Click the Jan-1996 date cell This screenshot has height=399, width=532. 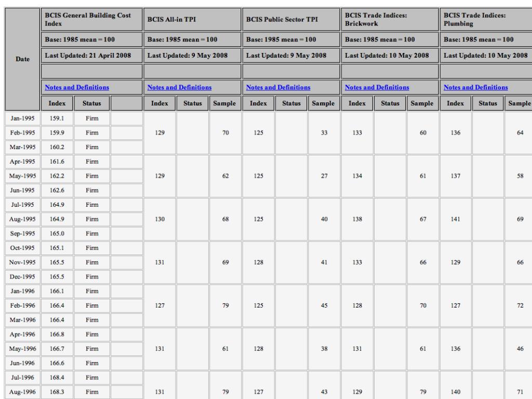[22, 291]
